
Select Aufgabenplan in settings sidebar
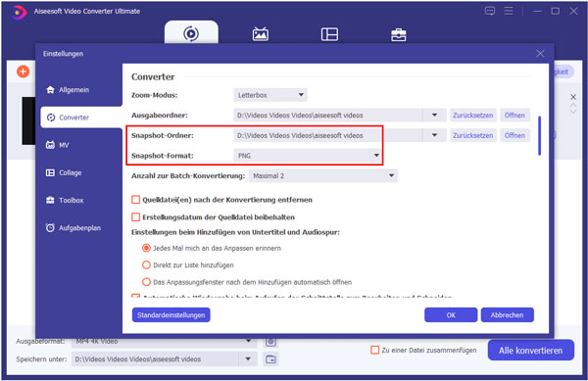(x=73, y=228)
